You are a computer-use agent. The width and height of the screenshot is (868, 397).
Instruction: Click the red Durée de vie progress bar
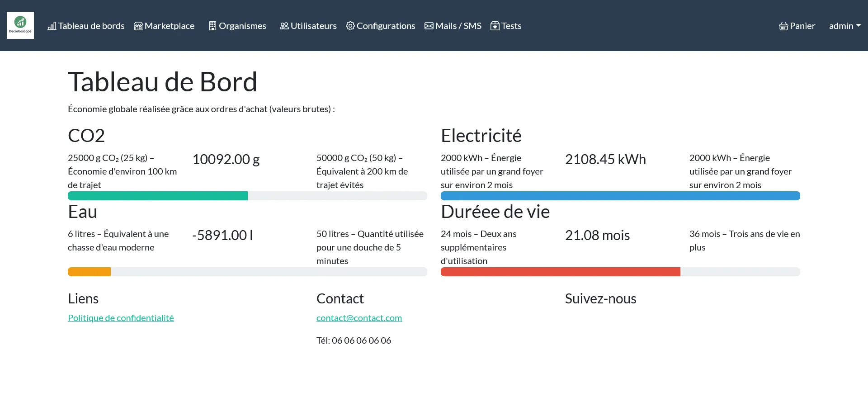pos(560,272)
